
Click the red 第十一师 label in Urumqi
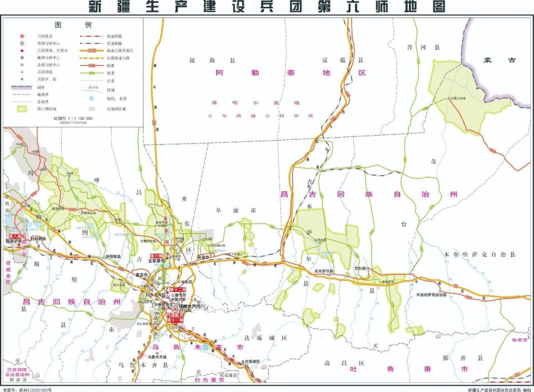click(175, 320)
